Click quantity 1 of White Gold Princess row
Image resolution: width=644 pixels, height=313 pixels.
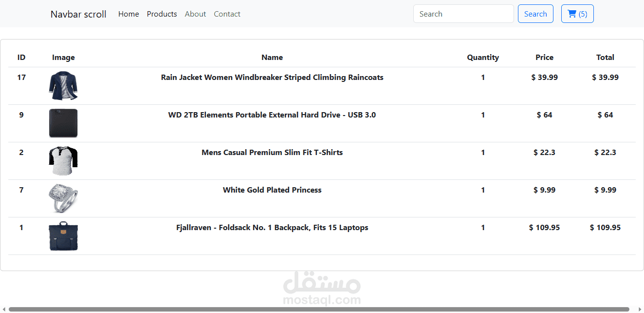[x=483, y=190]
